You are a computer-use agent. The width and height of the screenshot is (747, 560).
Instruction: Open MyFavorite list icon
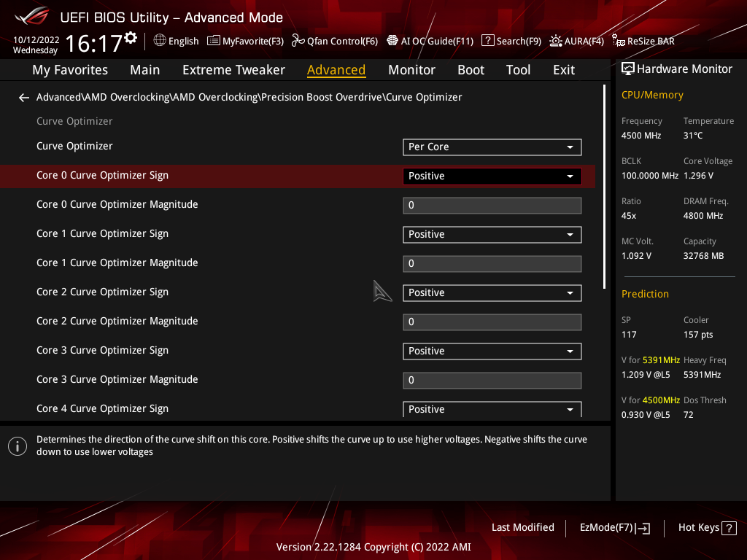pyautogui.click(x=214, y=41)
